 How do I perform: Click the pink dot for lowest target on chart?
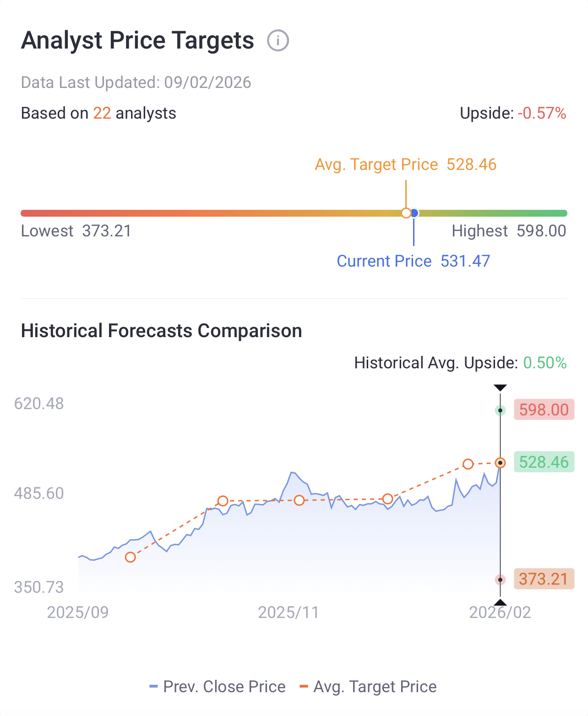pyautogui.click(x=500, y=580)
